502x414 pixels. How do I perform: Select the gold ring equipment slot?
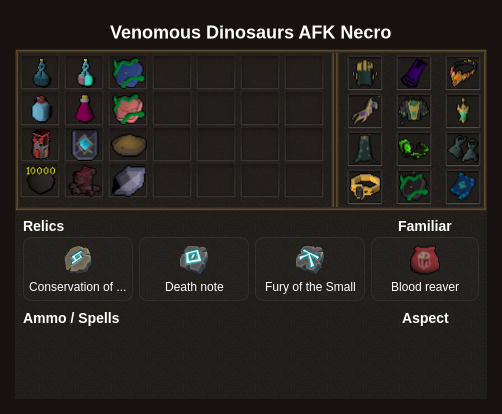(x=365, y=187)
